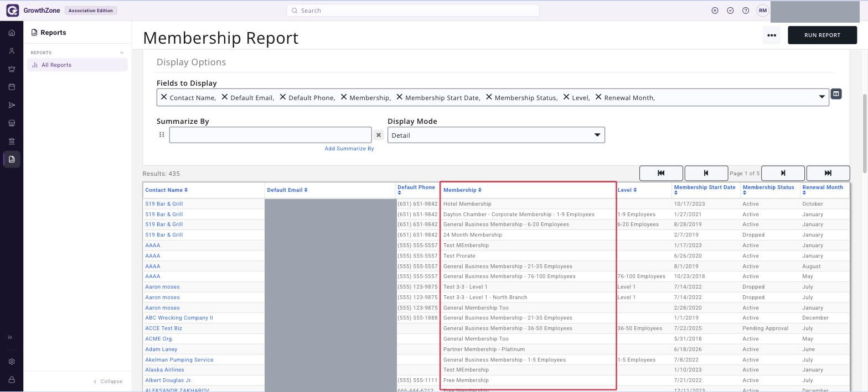This screenshot has width=868, height=392.
Task: Click Partner Membership - Platinum cell
Action: 484,349
